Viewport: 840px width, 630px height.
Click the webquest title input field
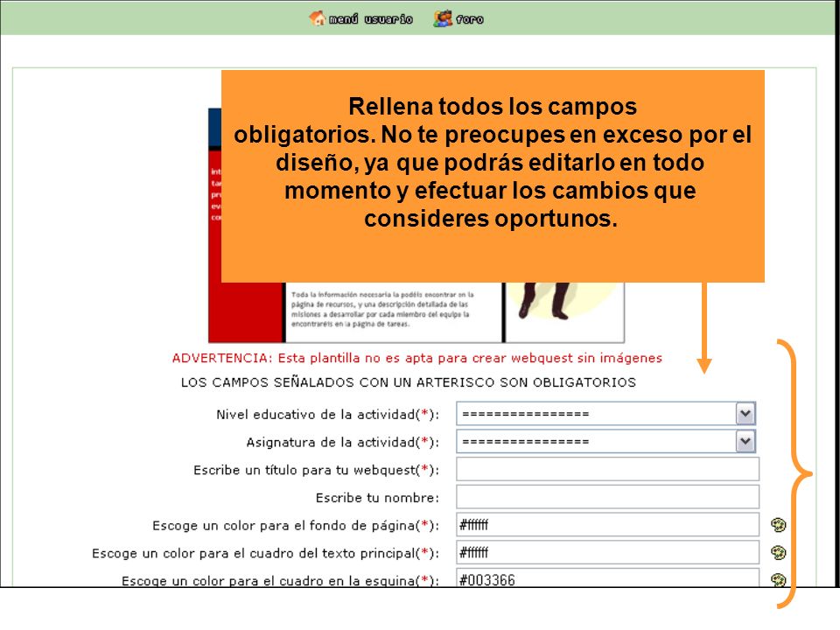(x=607, y=469)
